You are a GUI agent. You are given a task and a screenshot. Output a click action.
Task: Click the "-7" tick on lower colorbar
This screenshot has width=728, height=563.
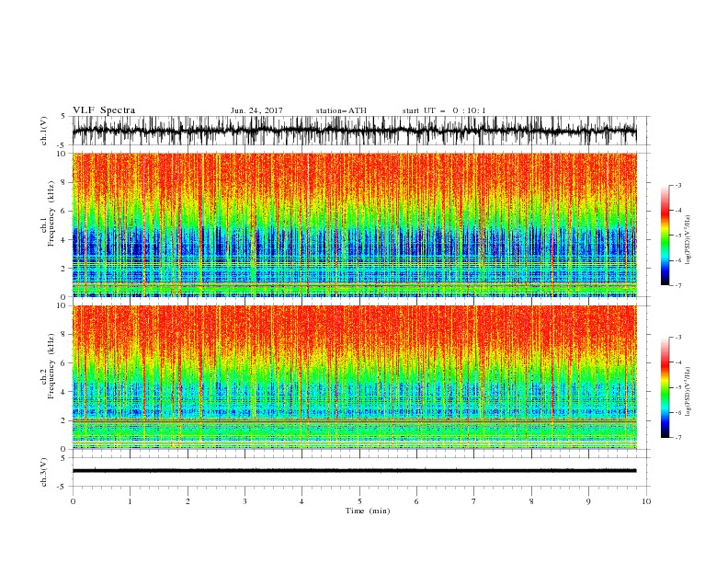(x=678, y=438)
